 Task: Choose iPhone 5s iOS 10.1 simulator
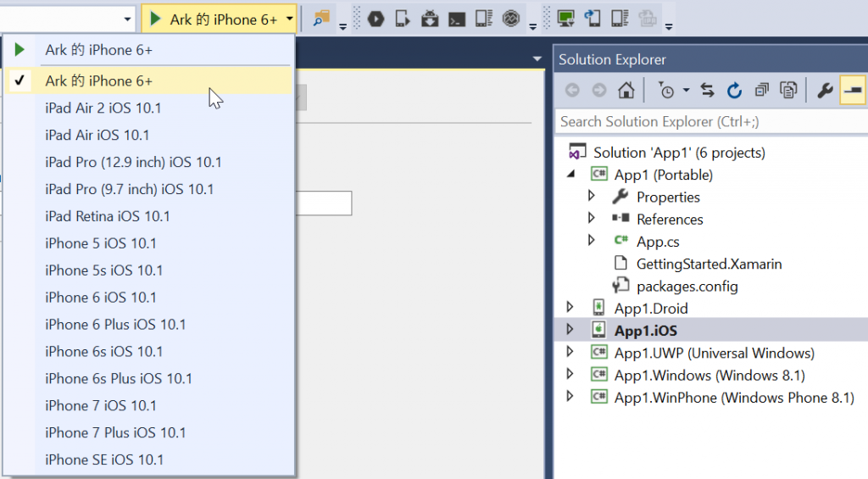[x=149, y=270]
